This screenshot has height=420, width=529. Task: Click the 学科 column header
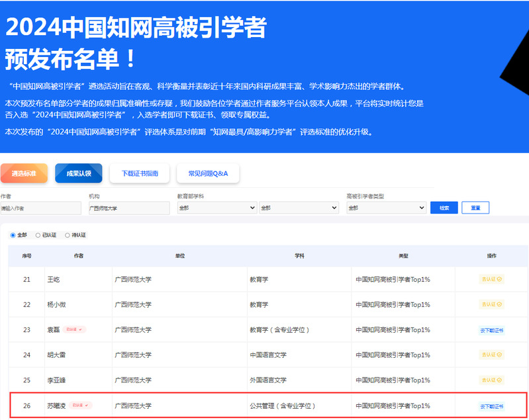tap(299, 256)
